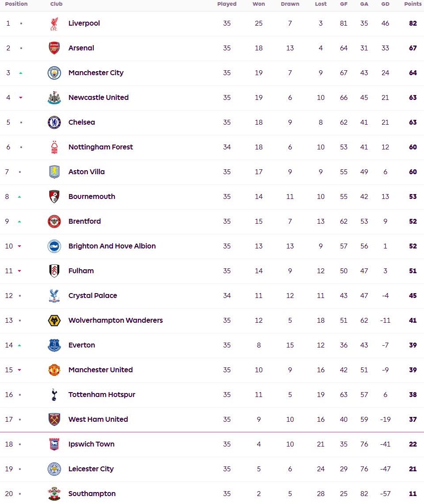The height and width of the screenshot is (504, 424).
Task: Select the Manchester City crest icon
Action: pyautogui.click(x=54, y=73)
